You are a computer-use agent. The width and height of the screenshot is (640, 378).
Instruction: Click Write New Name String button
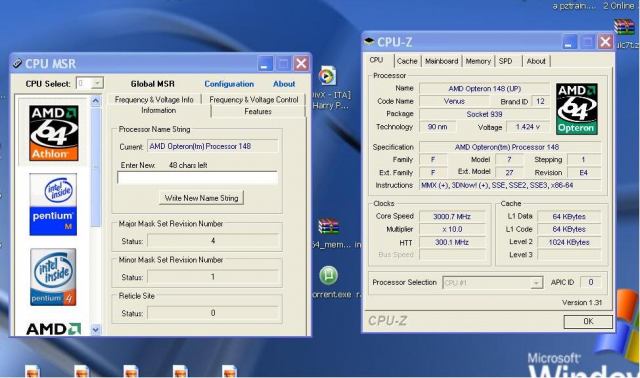pos(201,198)
